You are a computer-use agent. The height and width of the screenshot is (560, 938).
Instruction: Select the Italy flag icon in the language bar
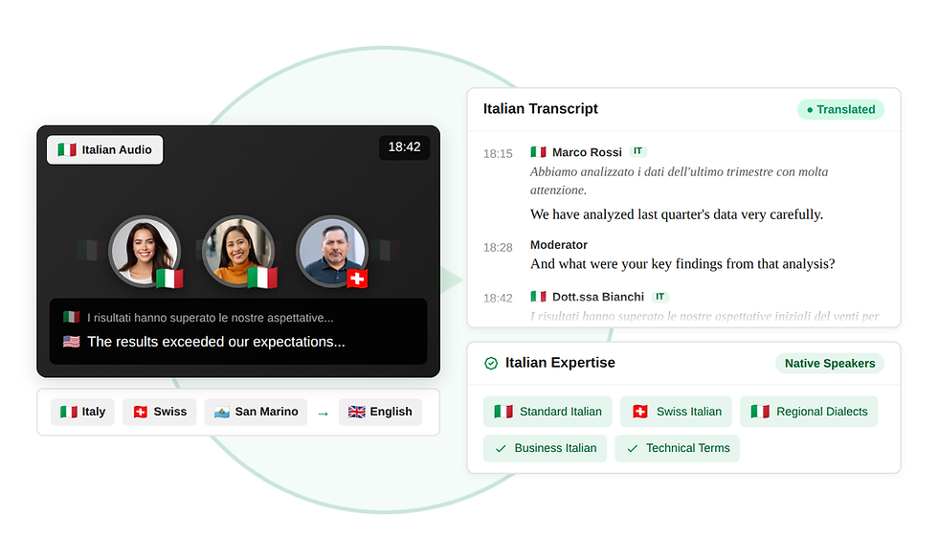click(x=67, y=412)
